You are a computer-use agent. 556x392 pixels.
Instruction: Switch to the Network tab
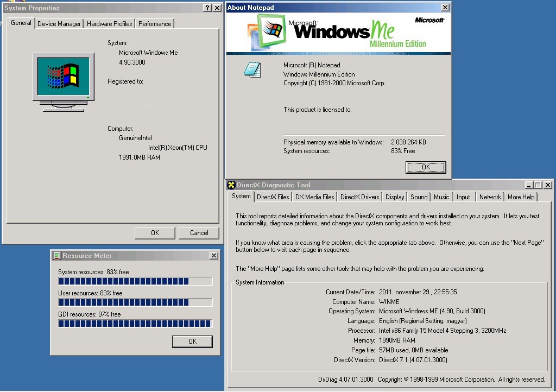coord(490,197)
